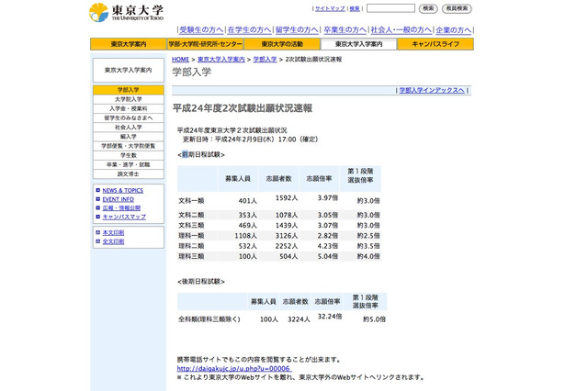This screenshot has height=391, width=588.
Task: Select 社会人入学 in the sidebar menu
Action: [129, 128]
